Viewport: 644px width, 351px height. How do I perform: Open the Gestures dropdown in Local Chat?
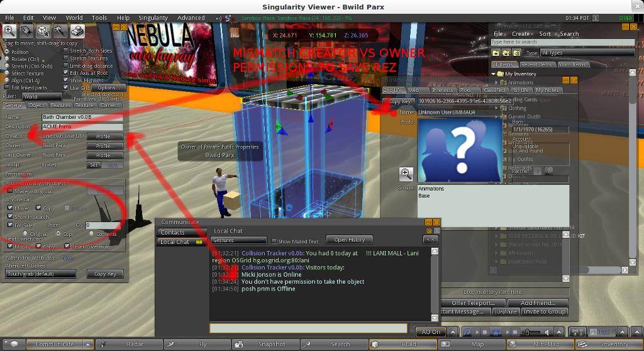click(x=238, y=240)
